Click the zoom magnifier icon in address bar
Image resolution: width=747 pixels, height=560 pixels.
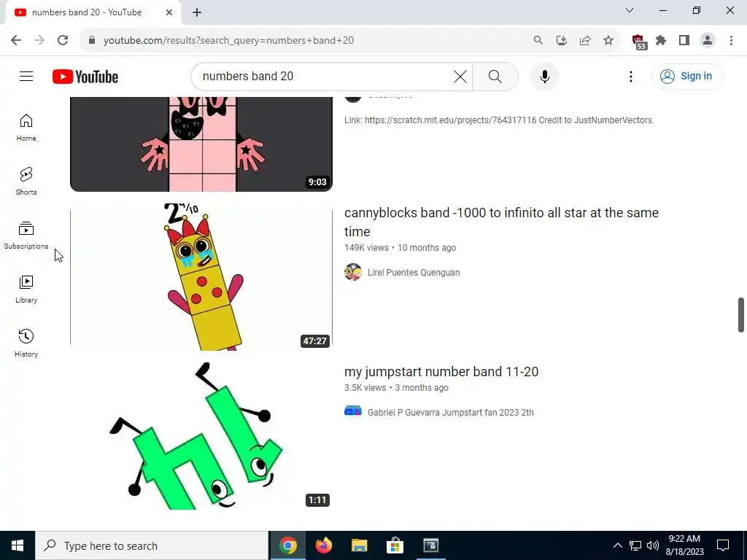coord(538,41)
